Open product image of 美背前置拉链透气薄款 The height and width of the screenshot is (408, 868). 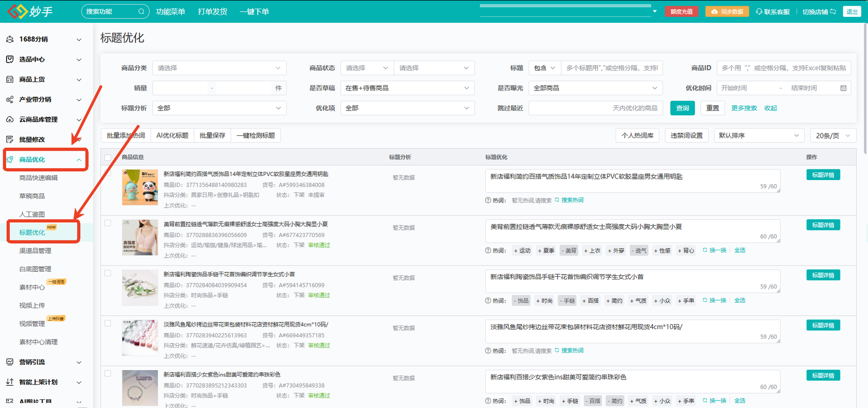pyautogui.click(x=140, y=238)
